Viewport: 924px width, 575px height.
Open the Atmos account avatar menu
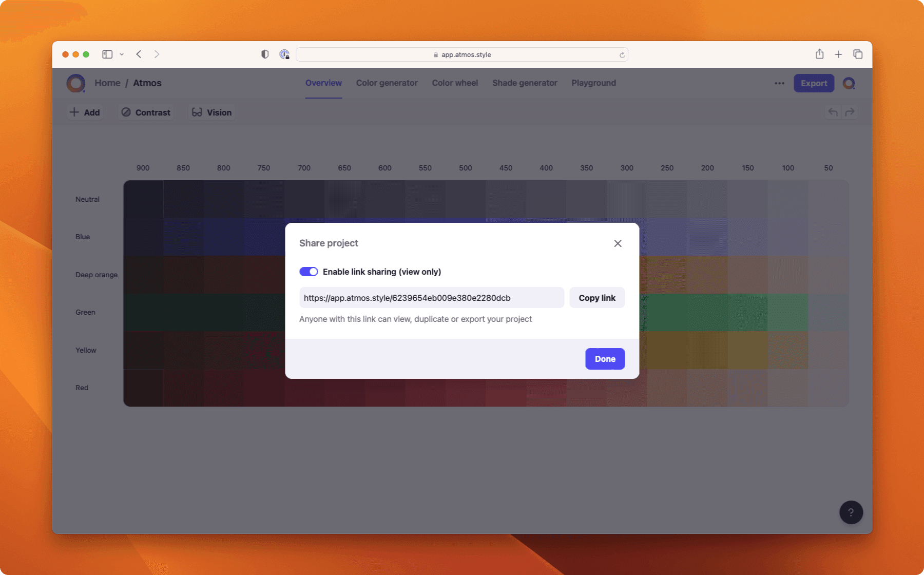pos(849,83)
